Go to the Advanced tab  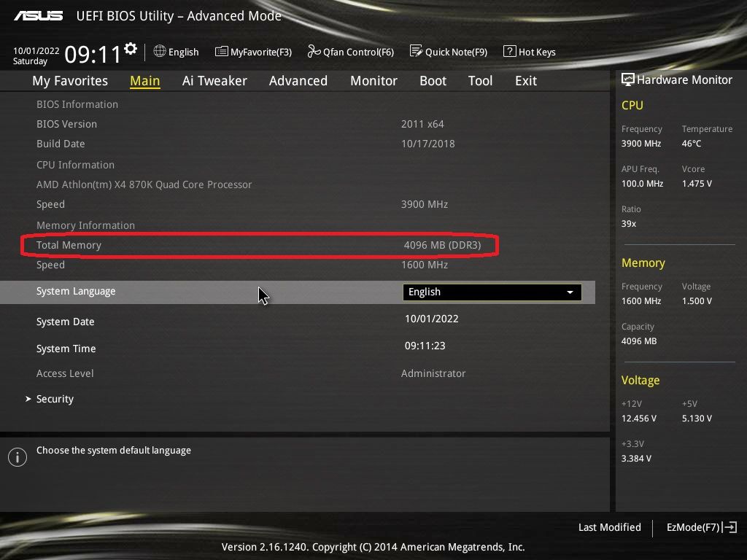pos(298,81)
